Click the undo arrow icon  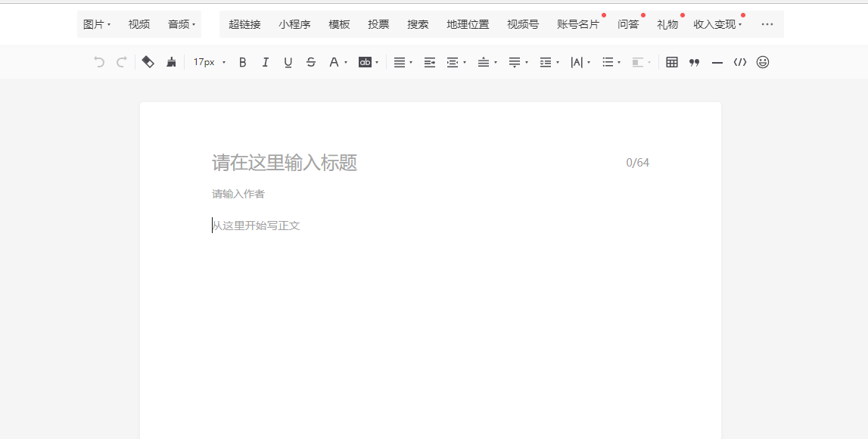99,62
